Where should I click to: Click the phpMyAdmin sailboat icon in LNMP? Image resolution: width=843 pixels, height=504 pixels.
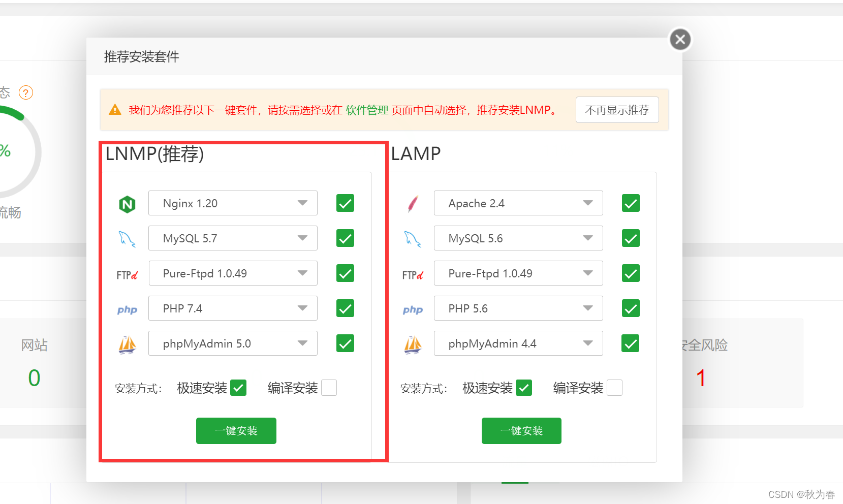[x=127, y=344]
